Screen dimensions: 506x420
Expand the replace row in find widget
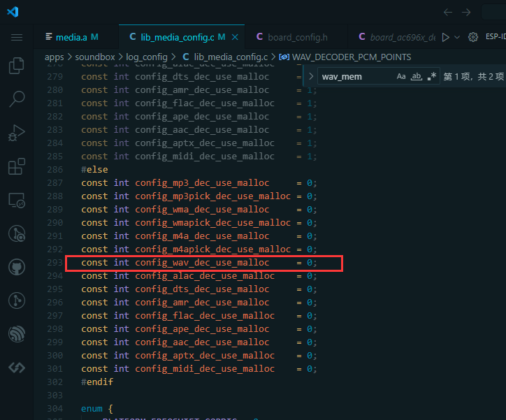click(x=311, y=76)
